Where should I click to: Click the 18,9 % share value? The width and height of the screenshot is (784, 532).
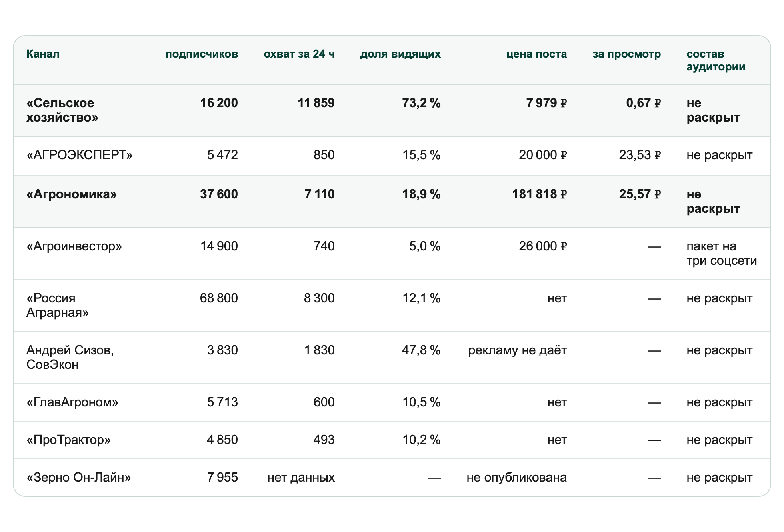421,194
